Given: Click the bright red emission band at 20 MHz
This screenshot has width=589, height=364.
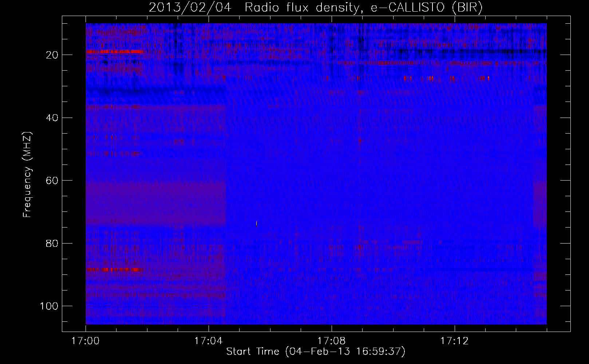Looking at the screenshot, I should 115,52.
